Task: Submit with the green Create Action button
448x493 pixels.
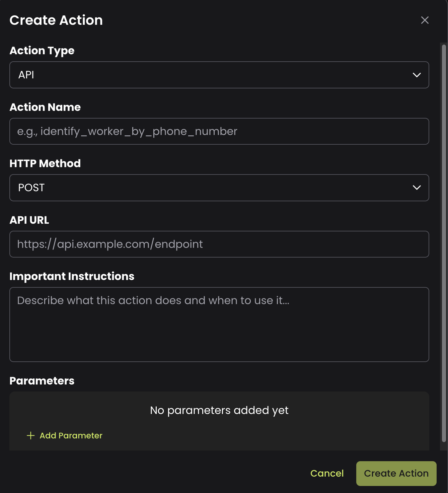Action: (x=396, y=473)
